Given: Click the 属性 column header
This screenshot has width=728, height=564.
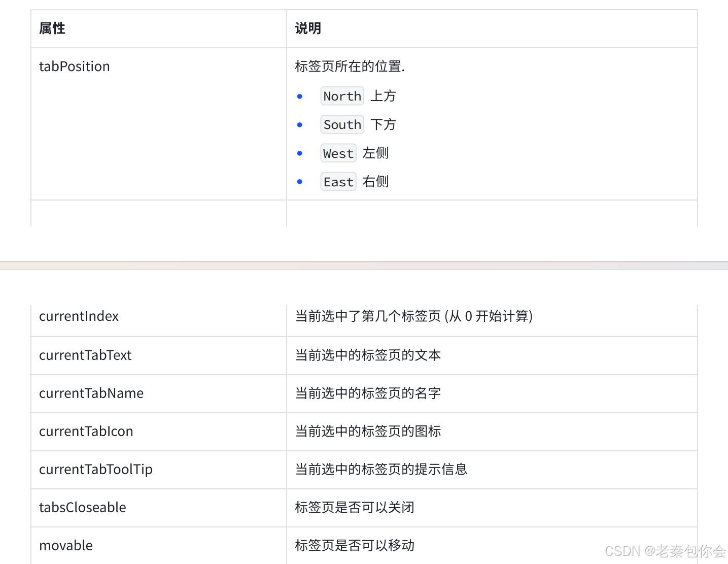Looking at the screenshot, I should [158, 28].
